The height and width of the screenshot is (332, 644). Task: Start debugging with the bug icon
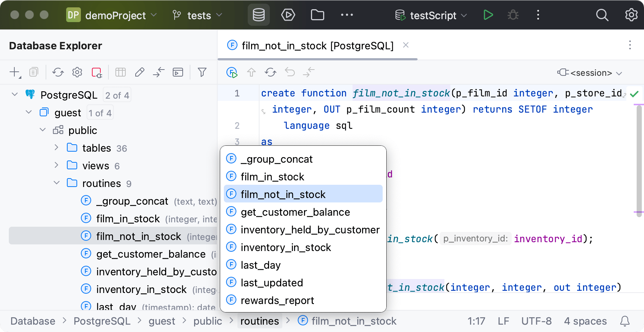[513, 15]
